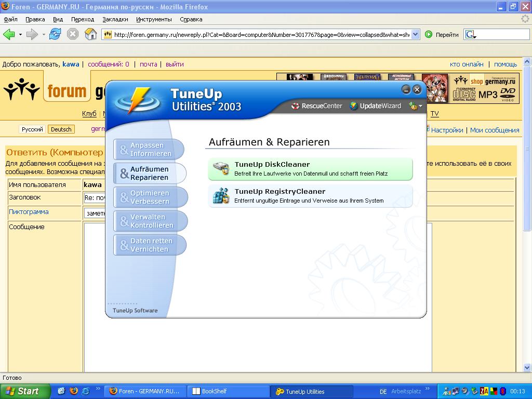Click the Пиктограмма label link
Screen dimensions: 532x399
coord(29,212)
